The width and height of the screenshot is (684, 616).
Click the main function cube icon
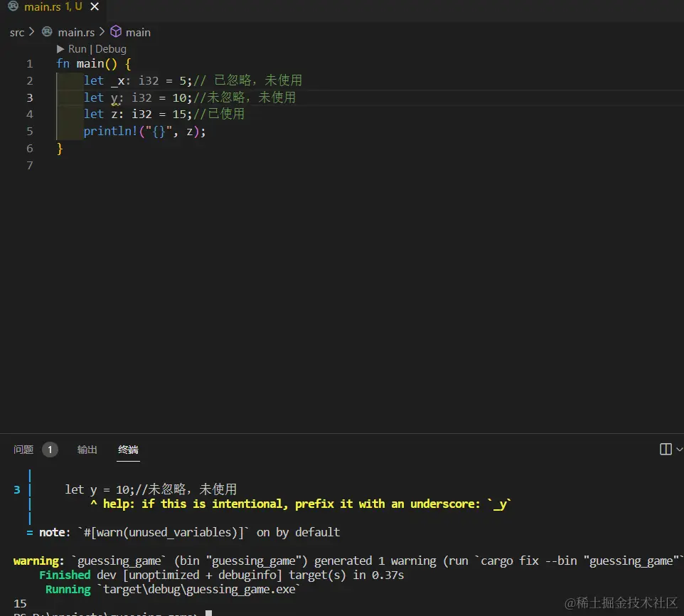[x=116, y=32]
